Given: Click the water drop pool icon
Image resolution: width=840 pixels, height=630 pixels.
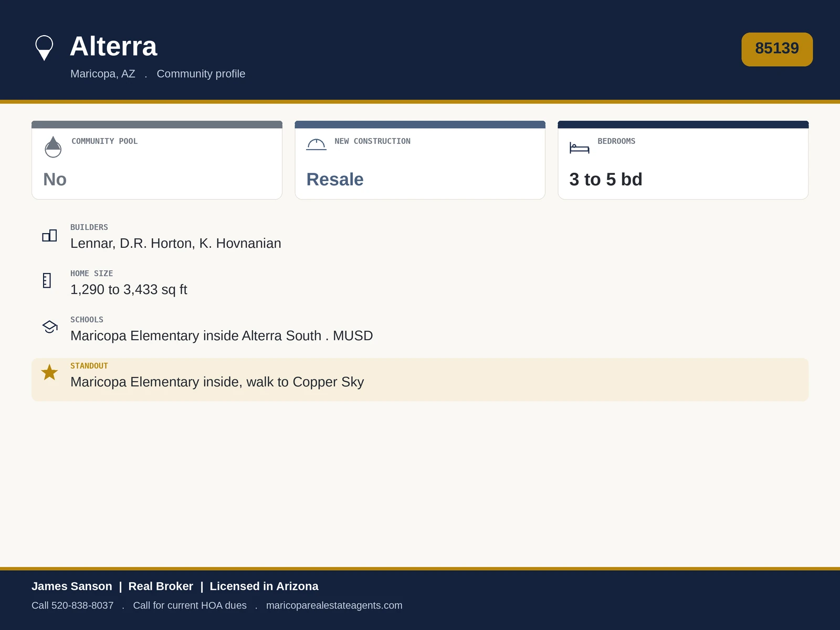Looking at the screenshot, I should [53, 147].
